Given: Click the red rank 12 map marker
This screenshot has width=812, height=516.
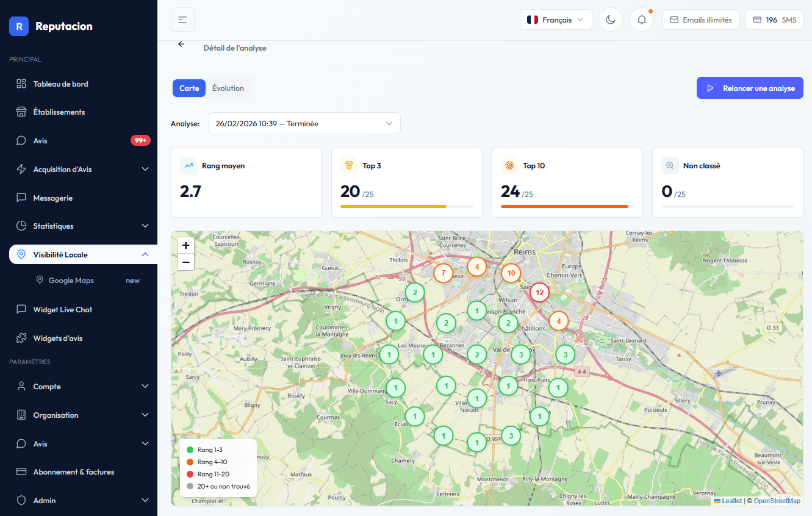Looking at the screenshot, I should 539,293.
